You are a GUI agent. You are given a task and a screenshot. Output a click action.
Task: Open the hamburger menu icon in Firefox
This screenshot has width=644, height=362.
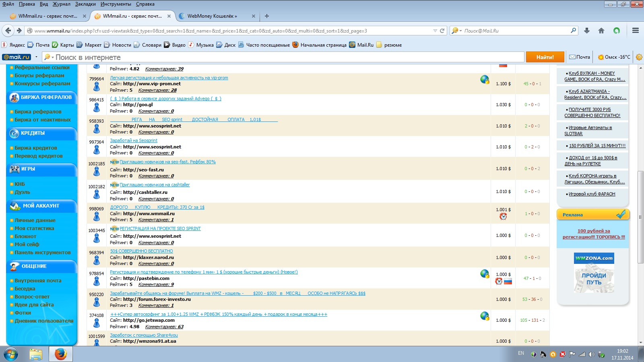(636, 31)
